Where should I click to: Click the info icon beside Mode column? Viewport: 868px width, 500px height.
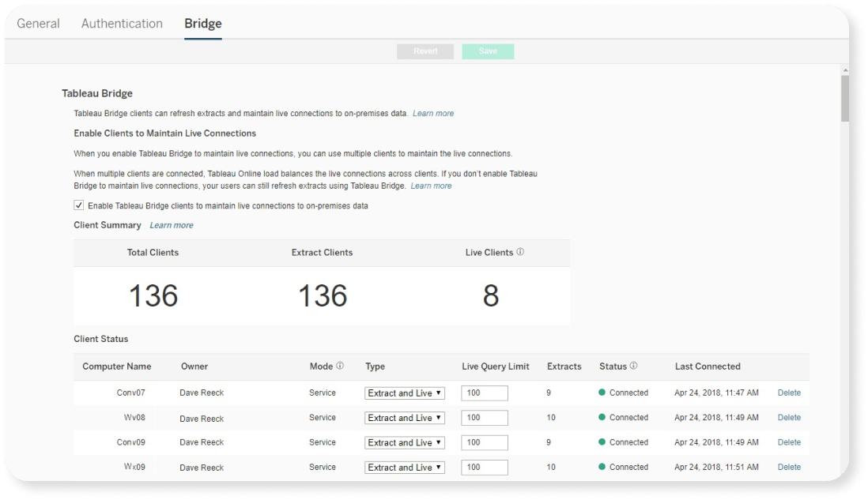tap(340, 367)
